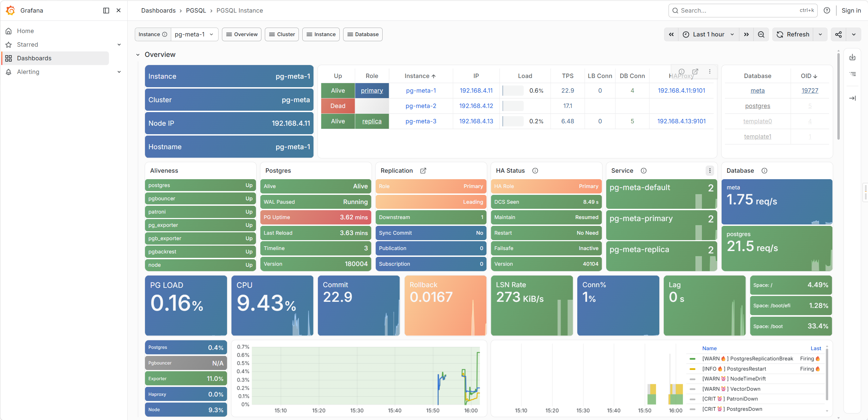Show the instance table panel info icon
The height and width of the screenshot is (420, 868).
pos(681,72)
